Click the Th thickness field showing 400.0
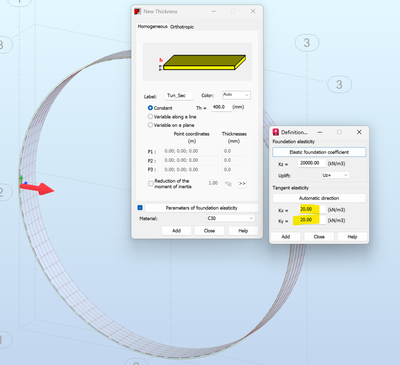400x365 pixels. [x=221, y=107]
